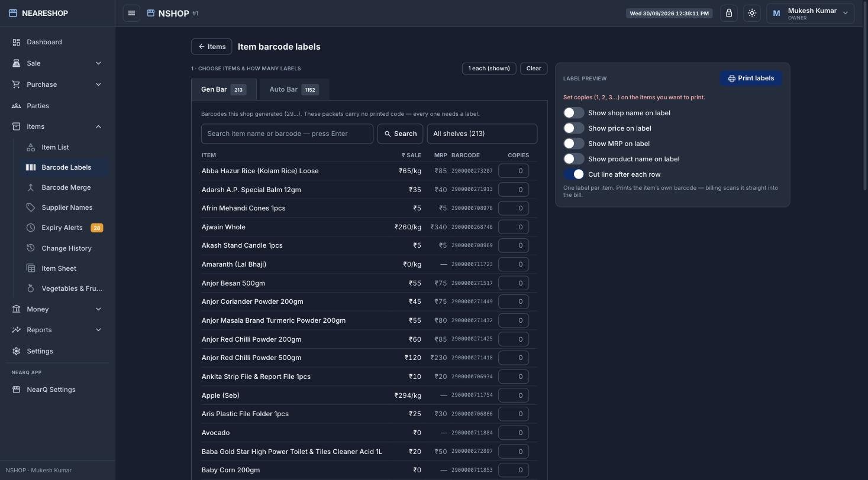Click the hamburger menu icon

131,13
